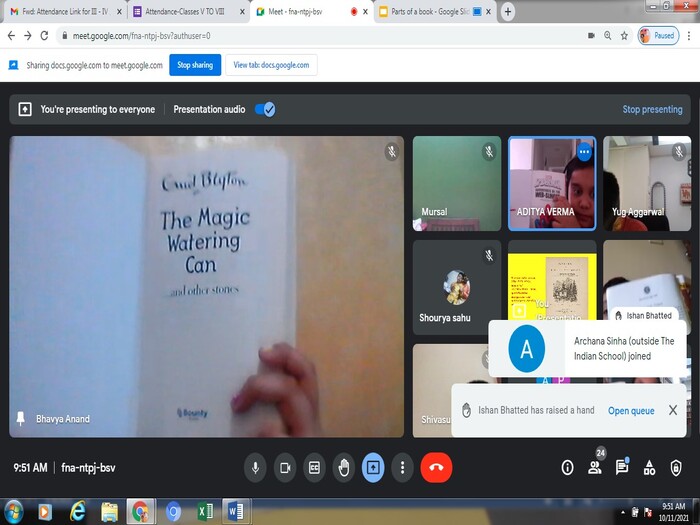
Task: Switch to Parts of a book Slides tab
Action: [434, 12]
